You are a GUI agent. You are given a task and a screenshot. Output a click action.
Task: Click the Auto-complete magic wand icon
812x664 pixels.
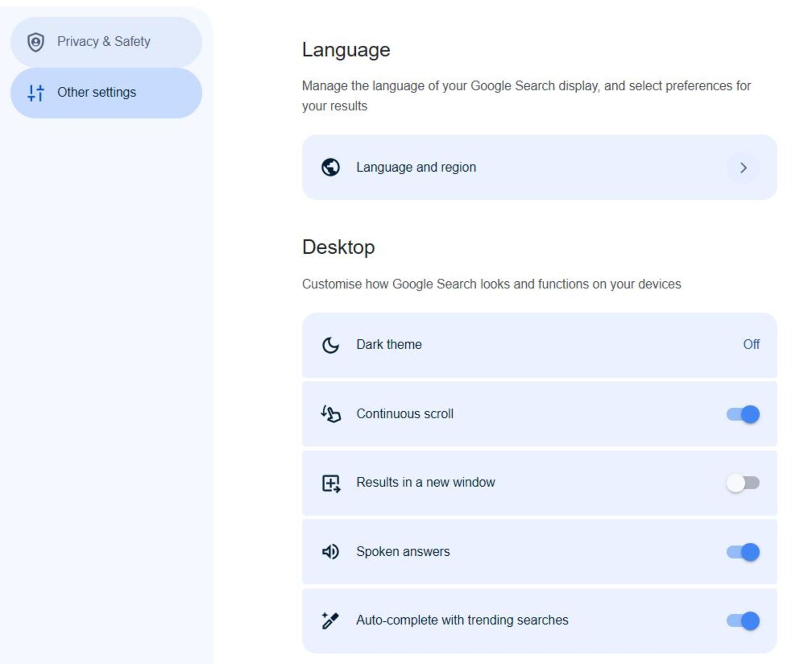(x=330, y=620)
